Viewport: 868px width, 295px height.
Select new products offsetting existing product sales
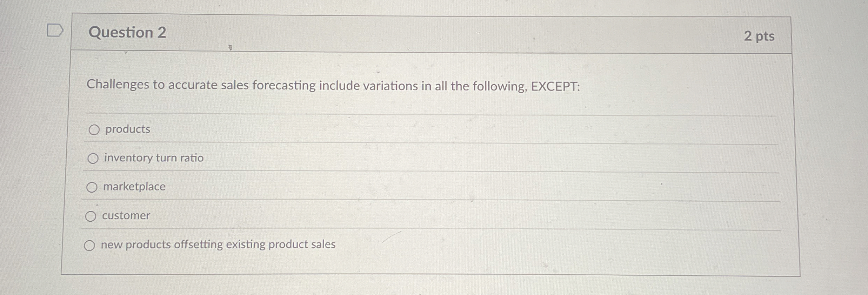point(89,245)
